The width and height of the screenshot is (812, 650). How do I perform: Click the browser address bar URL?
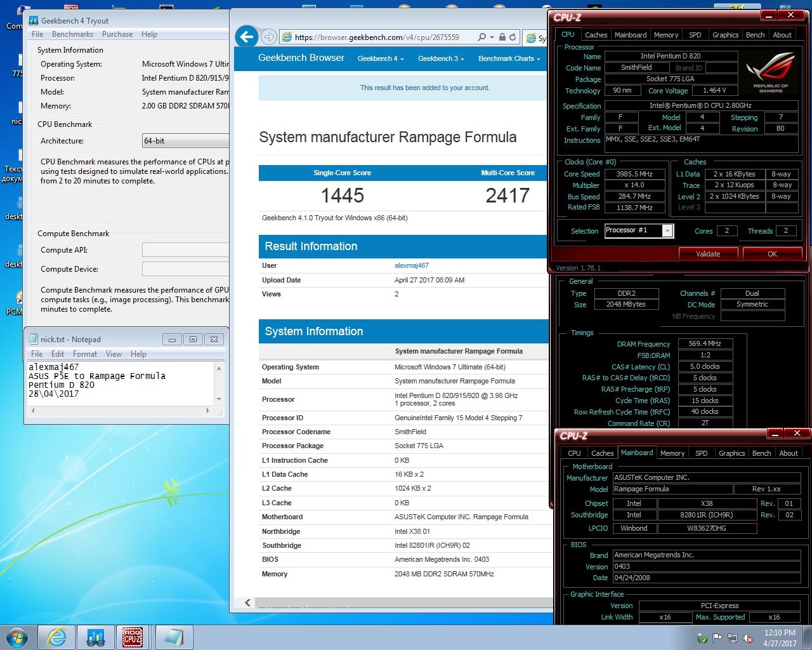(x=377, y=37)
